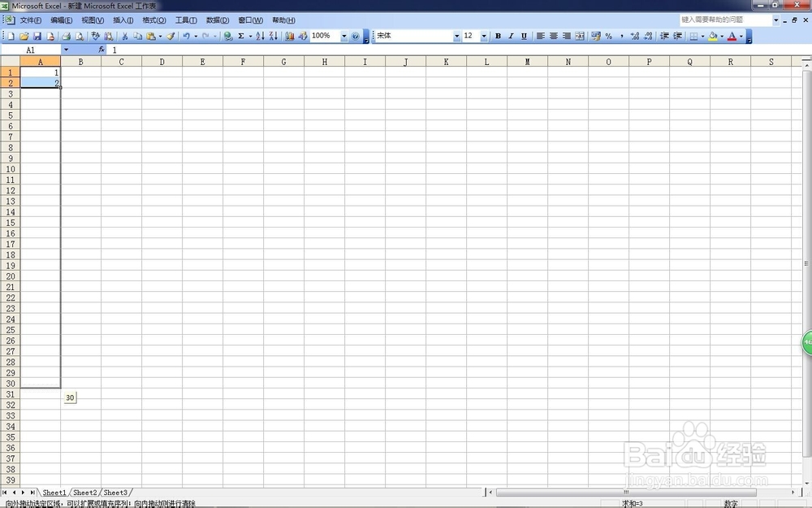The width and height of the screenshot is (812, 508).
Task: Open the Chart Wizard
Action: (289, 36)
